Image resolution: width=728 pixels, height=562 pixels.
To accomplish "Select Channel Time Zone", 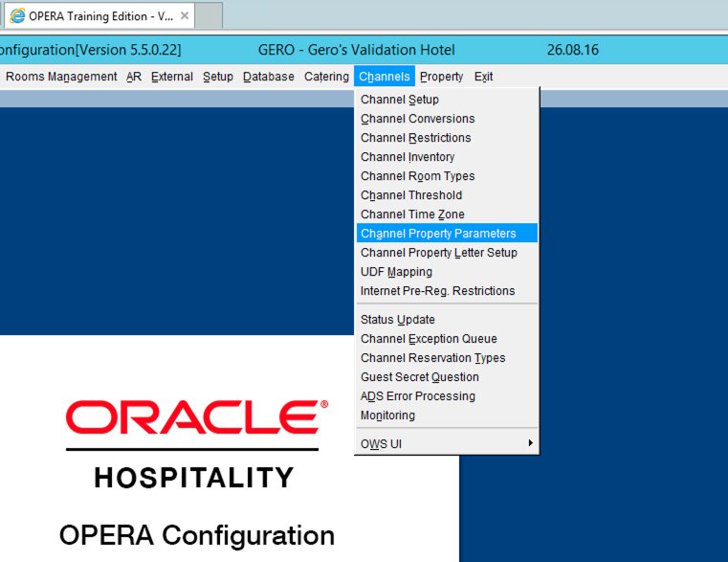I will 447,214.
